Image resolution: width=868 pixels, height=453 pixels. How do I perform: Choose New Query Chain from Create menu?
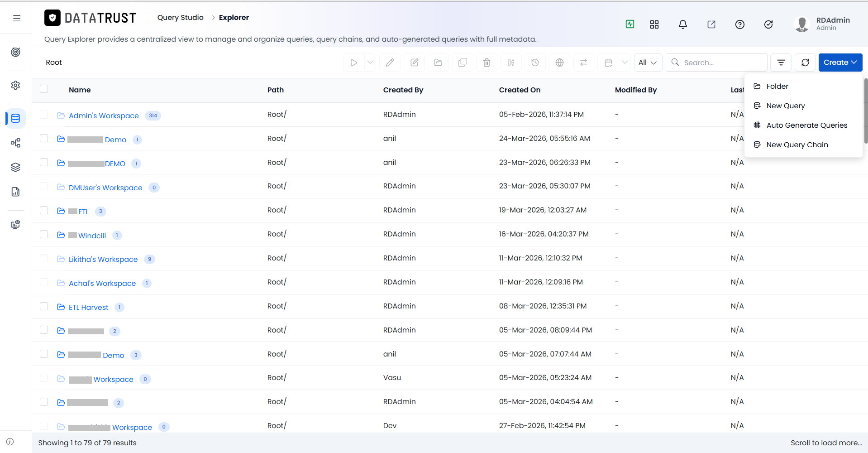click(803, 145)
